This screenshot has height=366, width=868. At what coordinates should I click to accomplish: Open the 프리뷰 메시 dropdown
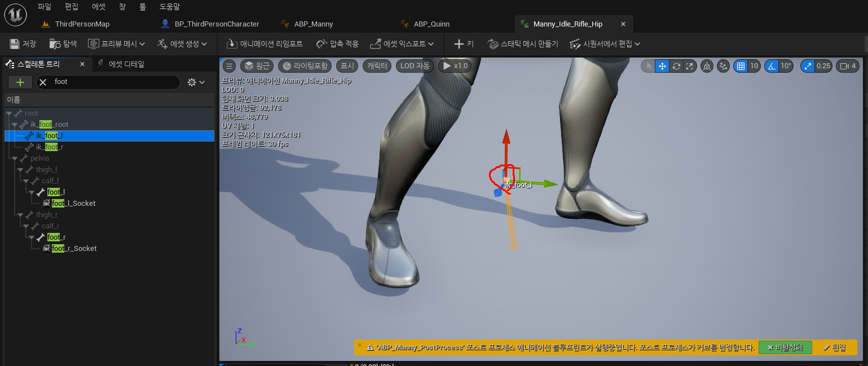pyautogui.click(x=116, y=43)
